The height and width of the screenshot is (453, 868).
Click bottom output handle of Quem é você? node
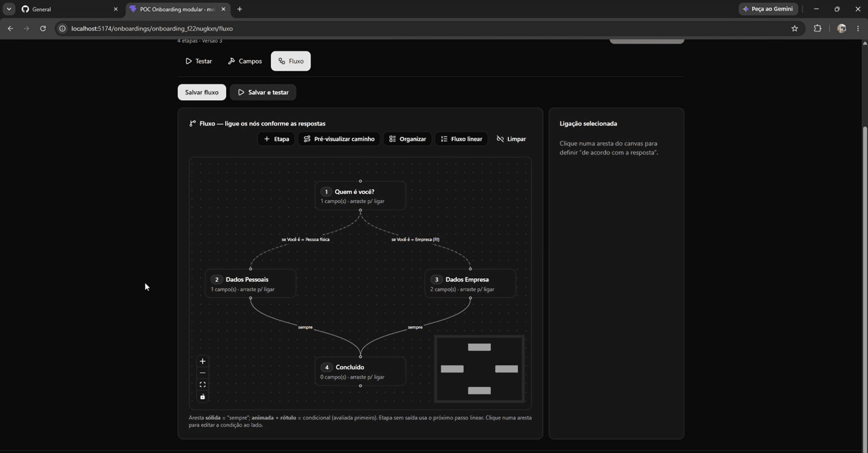click(x=360, y=210)
